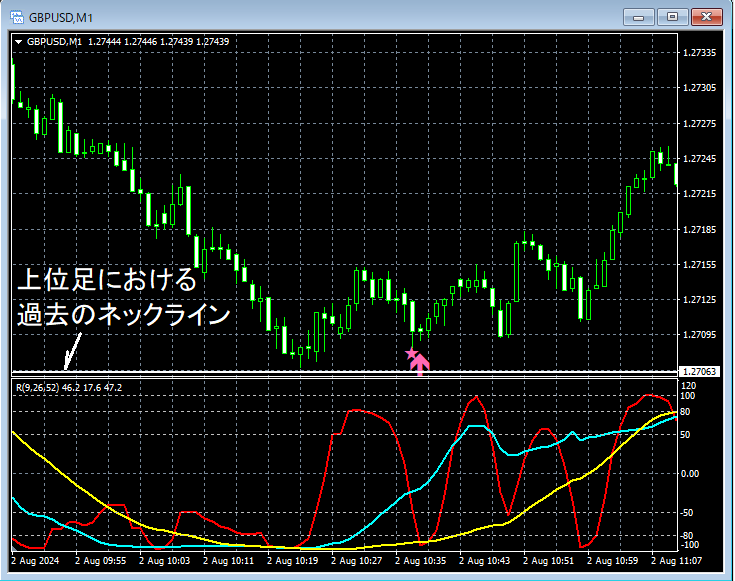The width and height of the screenshot is (735, 581).
Task: Click the 2 Aug 10:19 time label
Action: coord(292,561)
